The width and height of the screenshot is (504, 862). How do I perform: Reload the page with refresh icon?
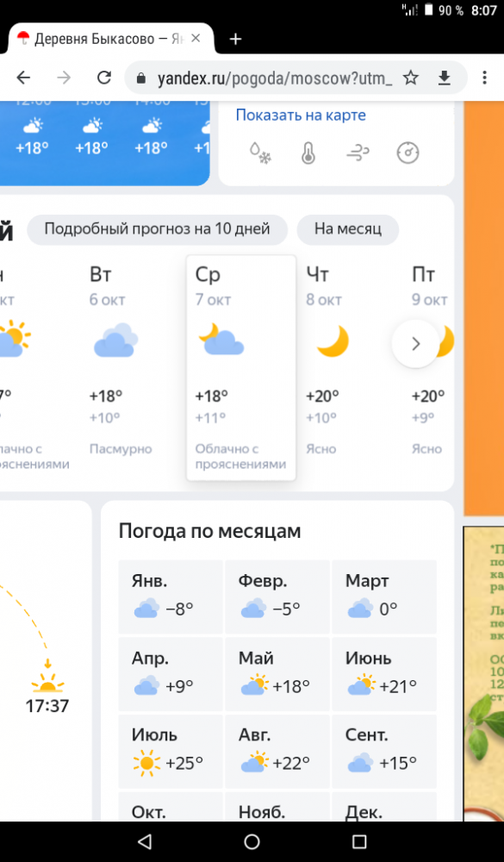pyautogui.click(x=104, y=78)
